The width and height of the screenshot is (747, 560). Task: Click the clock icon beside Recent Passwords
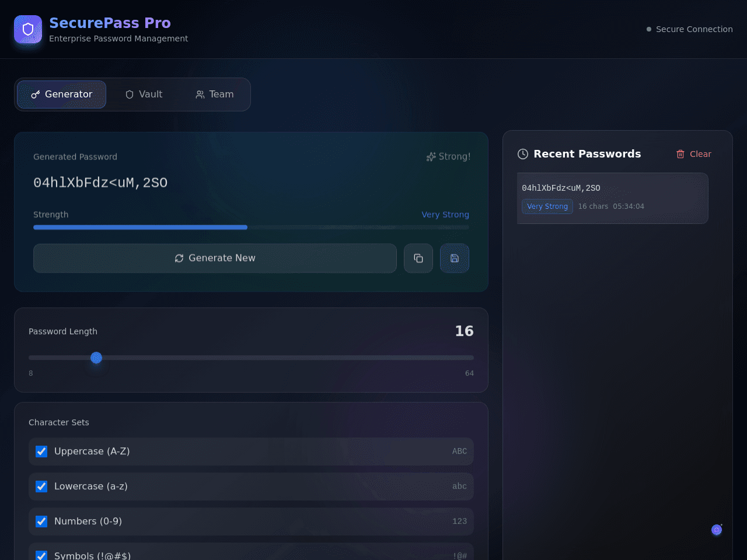point(523,154)
